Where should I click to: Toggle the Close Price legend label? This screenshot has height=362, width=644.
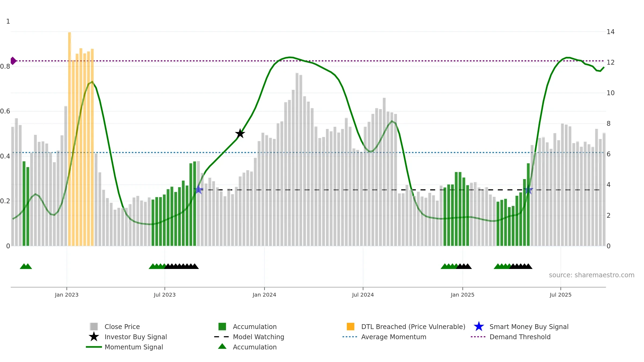click(x=122, y=327)
